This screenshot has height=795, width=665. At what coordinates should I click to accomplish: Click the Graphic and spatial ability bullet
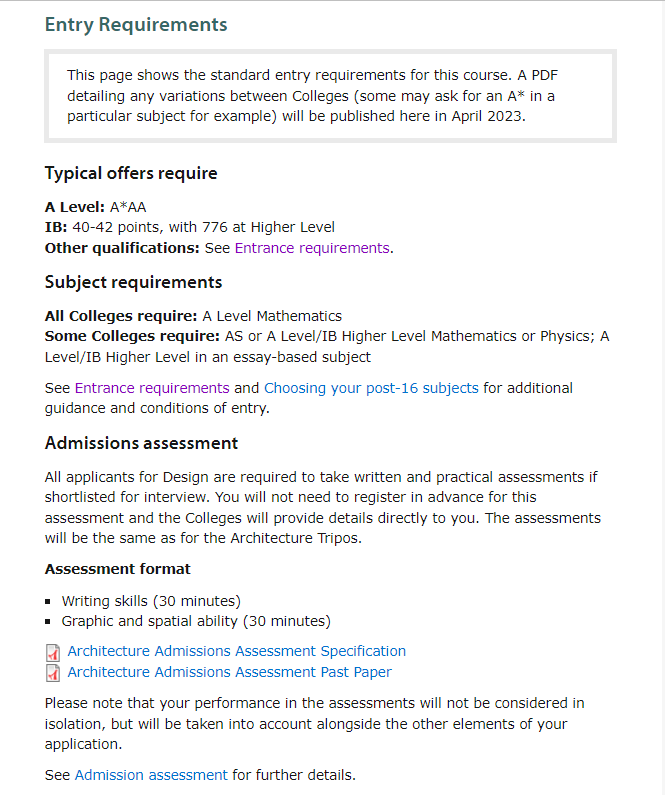(196, 621)
